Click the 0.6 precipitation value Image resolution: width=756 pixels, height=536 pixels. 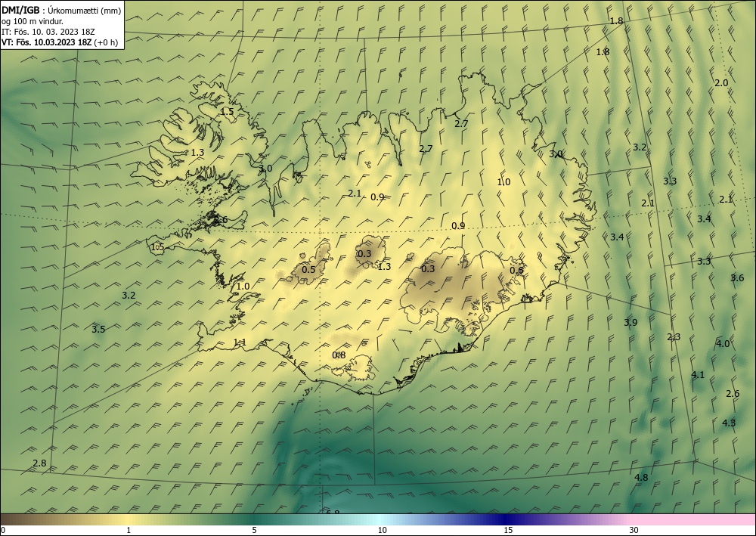(516, 271)
